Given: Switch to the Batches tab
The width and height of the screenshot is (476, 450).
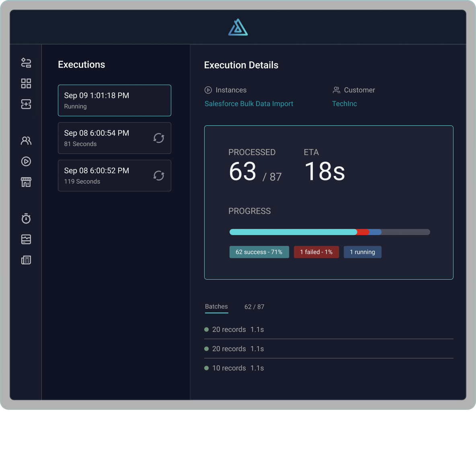Looking at the screenshot, I should pos(216,307).
